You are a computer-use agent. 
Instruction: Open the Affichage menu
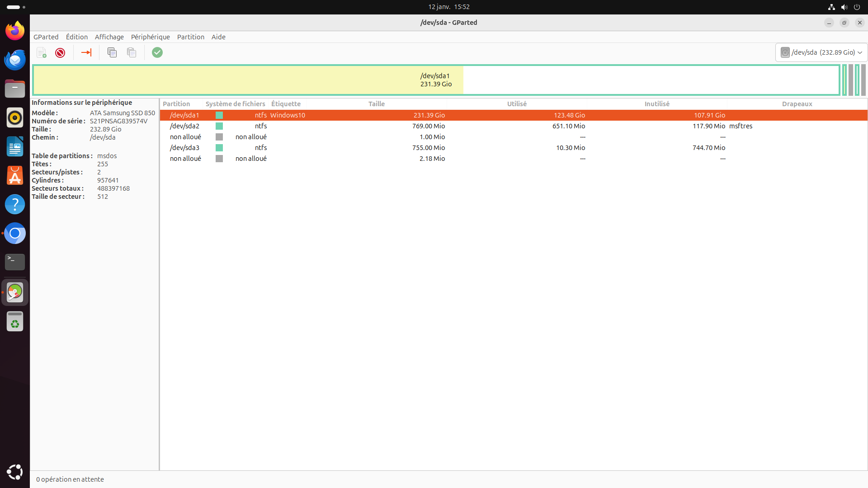click(109, 37)
